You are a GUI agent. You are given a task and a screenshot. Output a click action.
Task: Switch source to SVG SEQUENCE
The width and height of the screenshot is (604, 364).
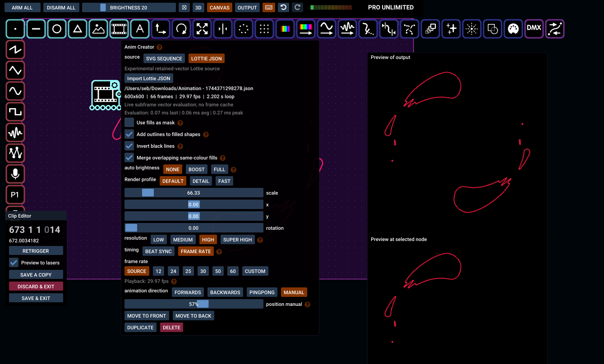(164, 59)
